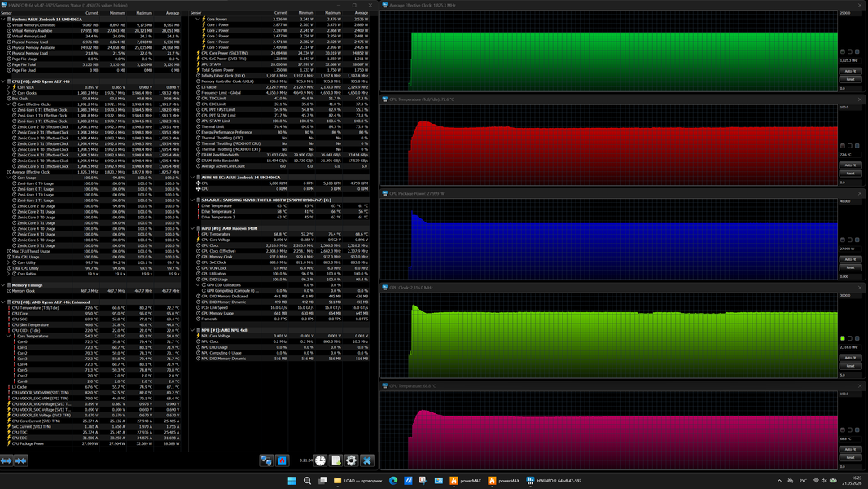Open battery status in system tray
The width and height of the screenshot is (868, 489).
833,481
